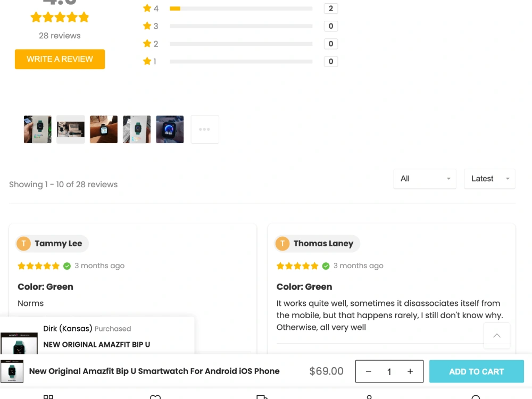The height and width of the screenshot is (399, 532).
Task: Expand more review photos with the ellipsis tile
Action: pos(205,129)
